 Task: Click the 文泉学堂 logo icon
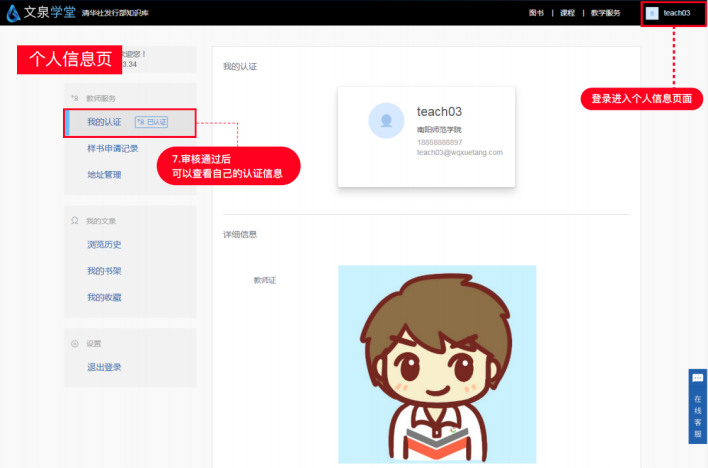[x=14, y=13]
